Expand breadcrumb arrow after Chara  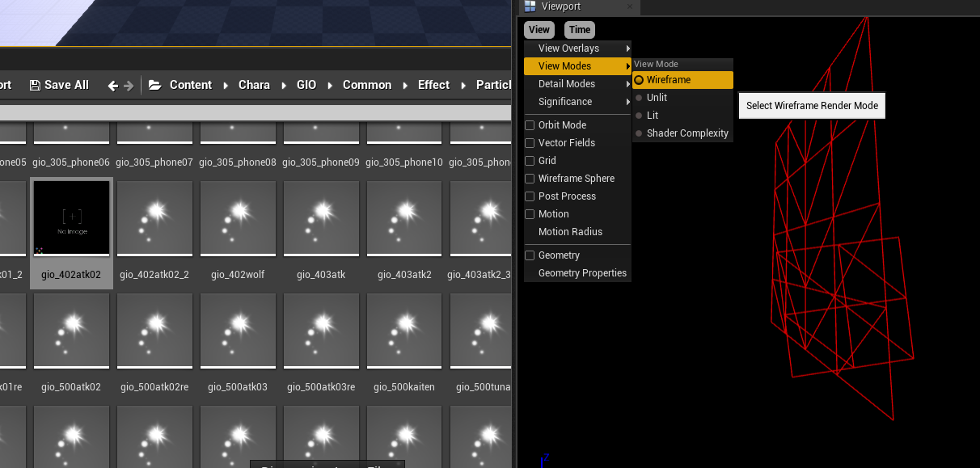pos(284,85)
